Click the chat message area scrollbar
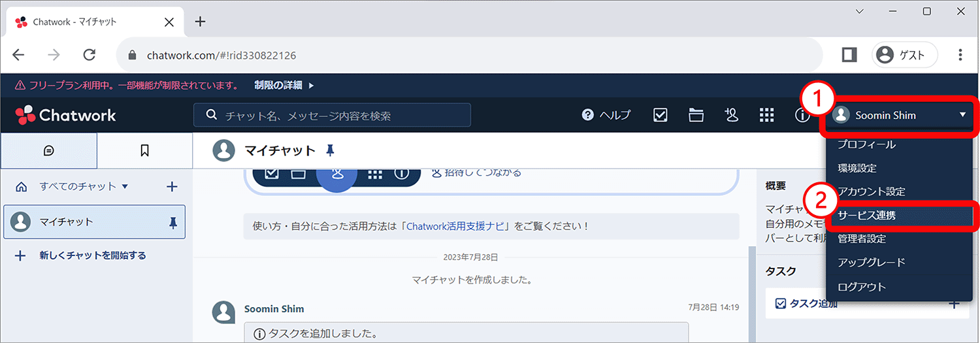Screen dimensions: 980x343 [751, 294]
